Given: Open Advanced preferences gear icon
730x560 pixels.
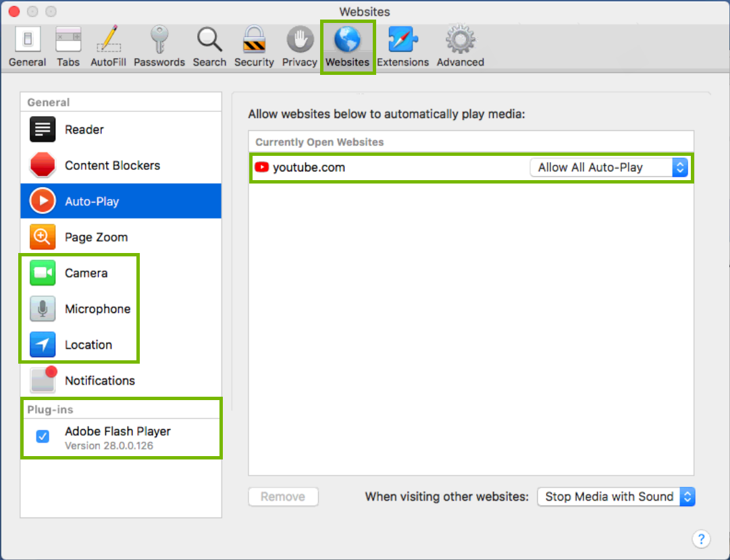Looking at the screenshot, I should pos(459,40).
